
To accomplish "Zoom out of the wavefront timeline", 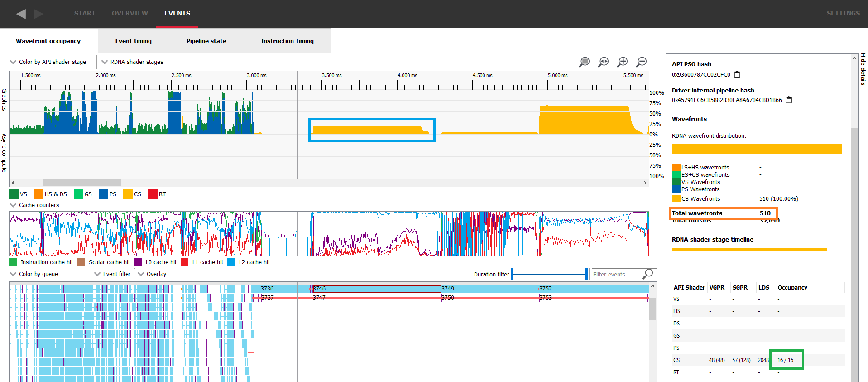I will click(642, 62).
